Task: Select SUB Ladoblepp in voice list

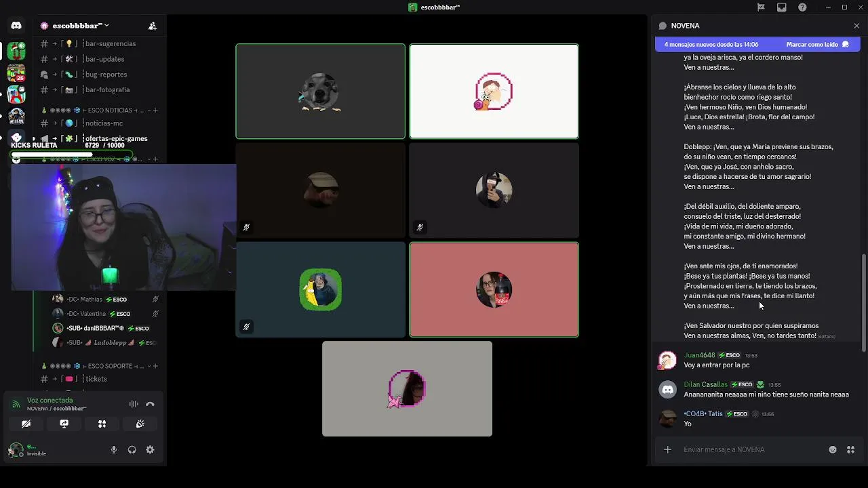Action: [x=106, y=343]
